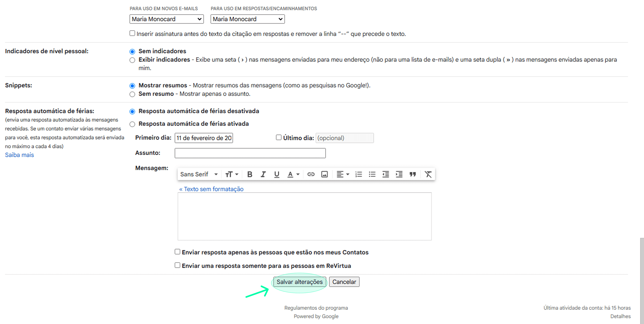Select vacation auto-reply ativada option

132,124
